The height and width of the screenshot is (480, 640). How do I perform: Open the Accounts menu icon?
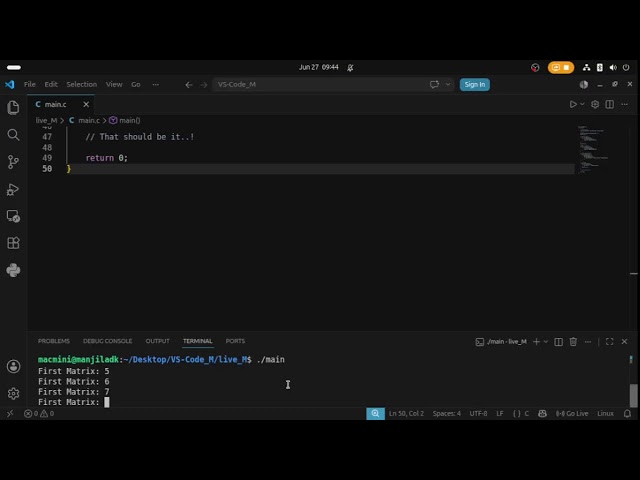click(x=13, y=366)
